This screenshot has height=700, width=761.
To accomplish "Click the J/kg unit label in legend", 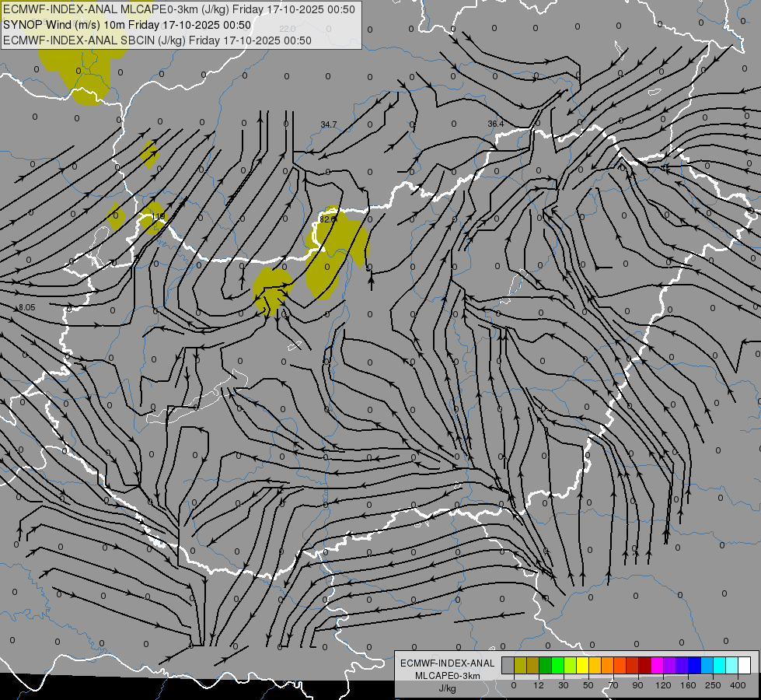I will pos(448,688).
